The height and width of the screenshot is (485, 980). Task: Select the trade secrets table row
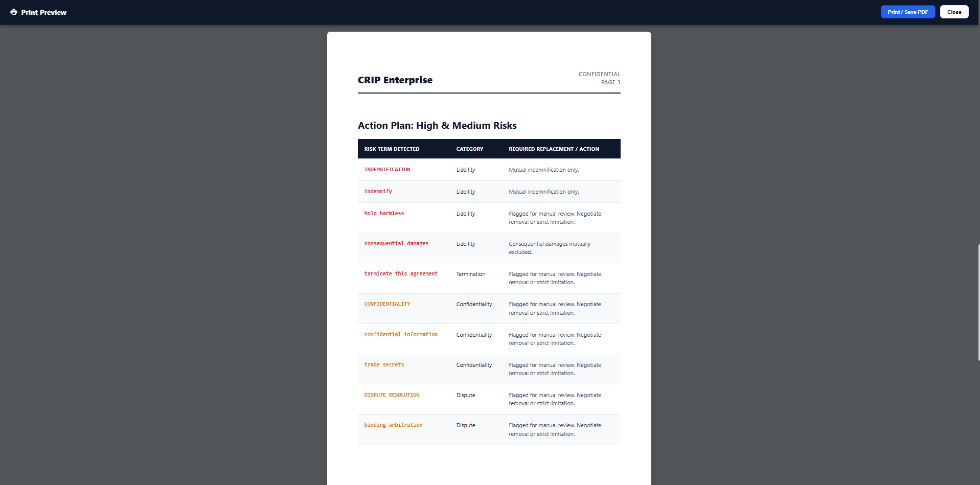[x=384, y=364]
